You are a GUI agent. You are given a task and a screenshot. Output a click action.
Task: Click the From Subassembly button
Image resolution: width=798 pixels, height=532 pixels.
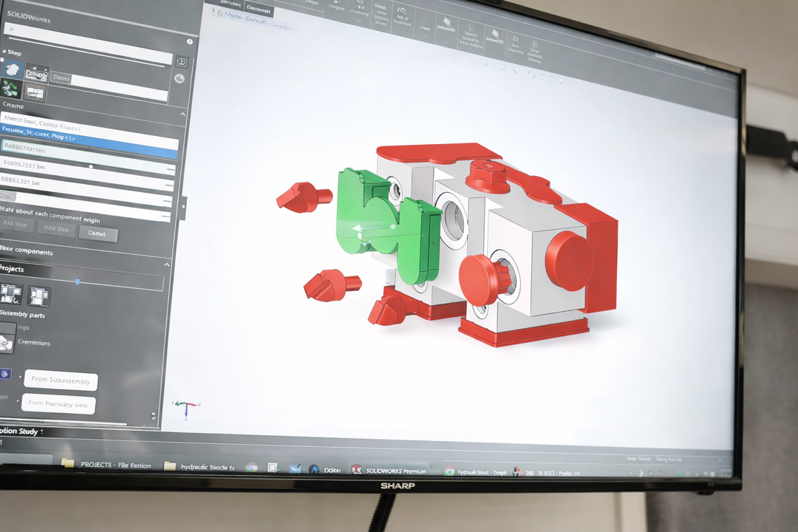[61, 381]
